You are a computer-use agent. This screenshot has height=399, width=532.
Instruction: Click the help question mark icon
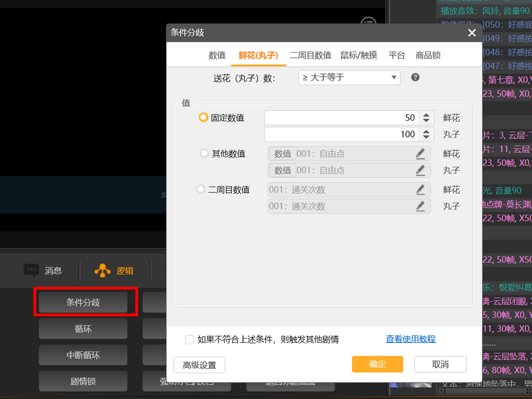coord(415,77)
